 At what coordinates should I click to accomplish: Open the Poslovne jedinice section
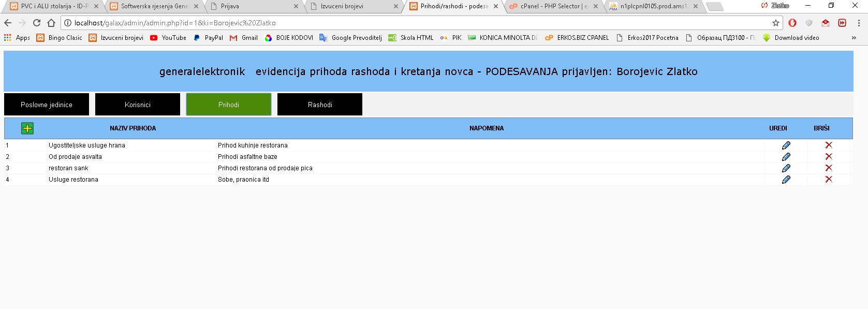point(47,105)
